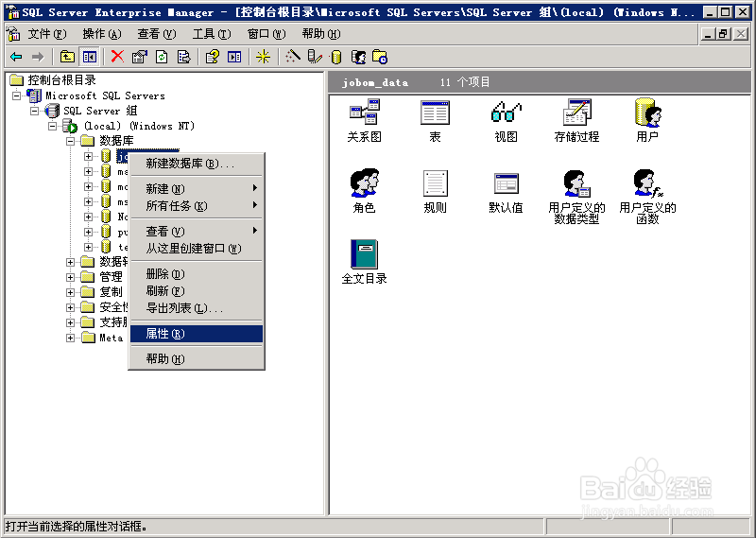Open the 工具(T) menu
Image resolution: width=756 pixels, height=538 pixels.
tap(212, 34)
